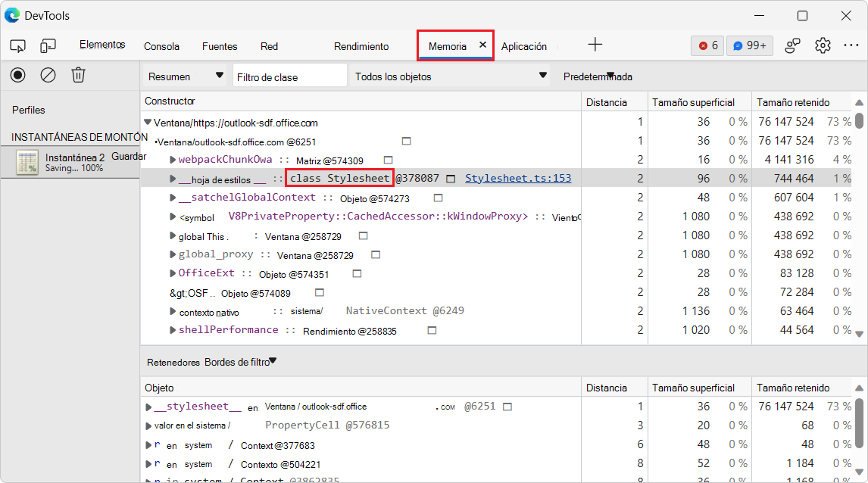Open the red errors counter showing 6
868x483 pixels.
coord(707,45)
